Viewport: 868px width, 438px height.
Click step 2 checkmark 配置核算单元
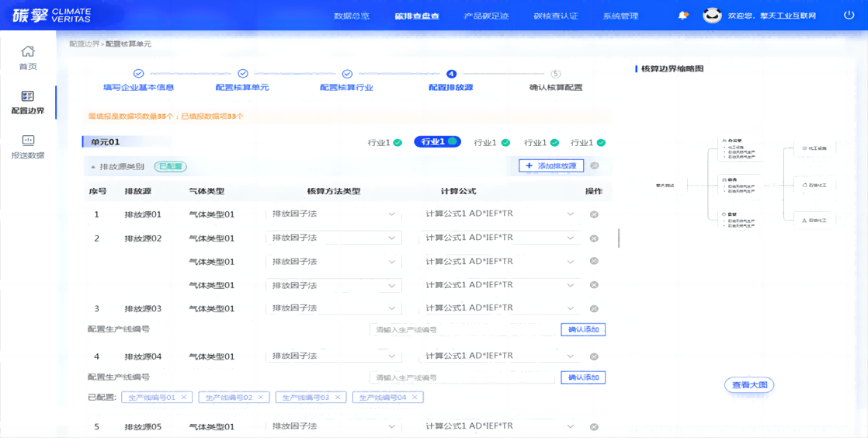tap(242, 73)
